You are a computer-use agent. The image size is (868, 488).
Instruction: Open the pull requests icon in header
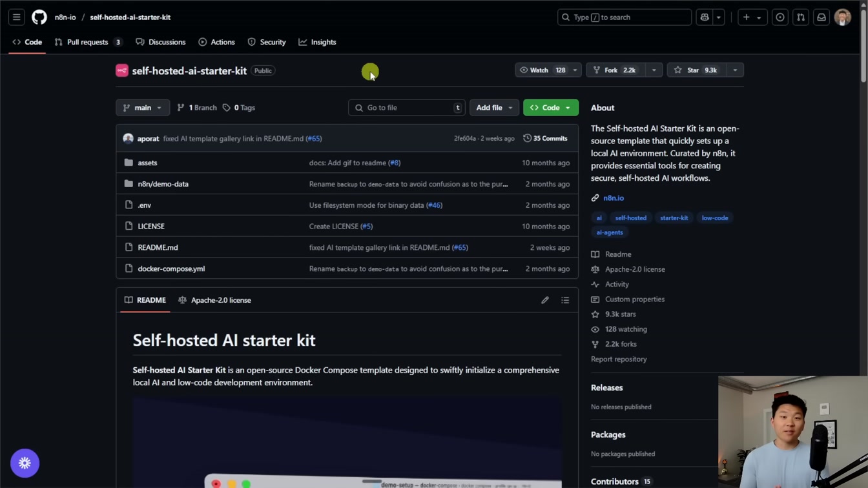(x=801, y=17)
